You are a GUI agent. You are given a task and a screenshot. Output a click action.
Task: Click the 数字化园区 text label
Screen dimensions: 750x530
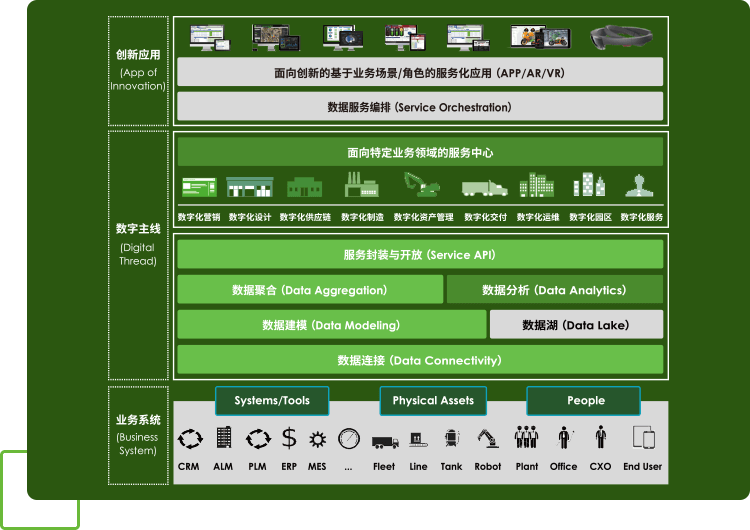coord(590,217)
